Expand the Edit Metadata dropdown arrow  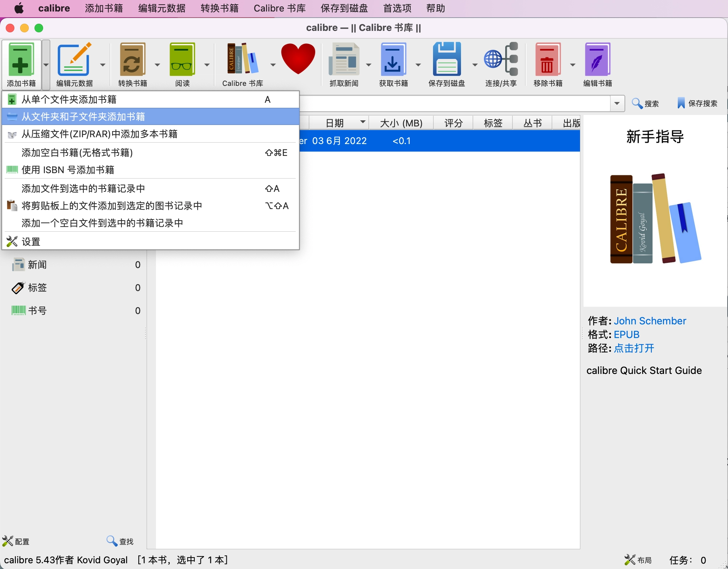[103, 65]
